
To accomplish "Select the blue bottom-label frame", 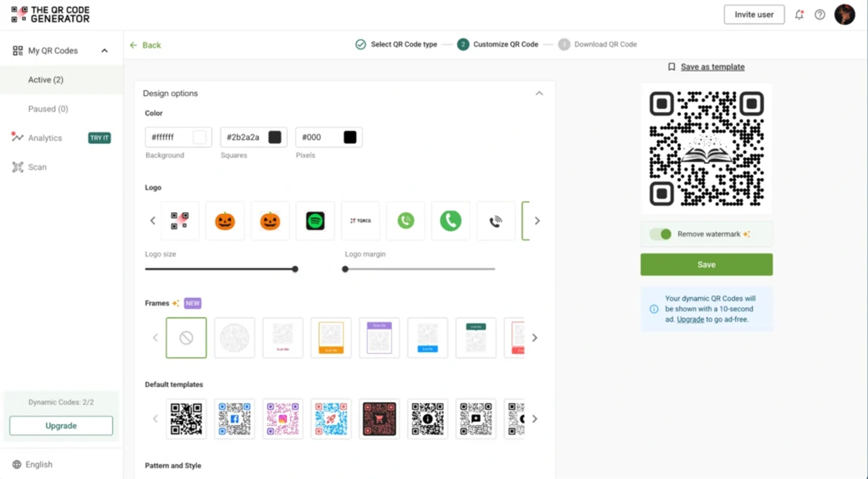I will coord(428,338).
